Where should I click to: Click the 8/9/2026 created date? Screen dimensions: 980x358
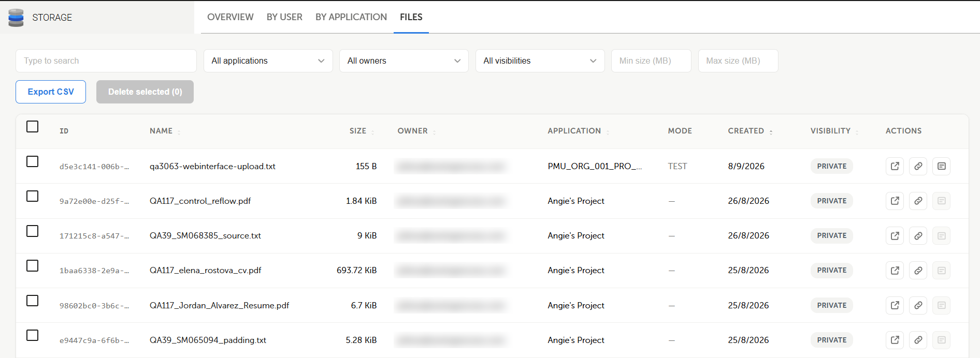click(x=746, y=166)
